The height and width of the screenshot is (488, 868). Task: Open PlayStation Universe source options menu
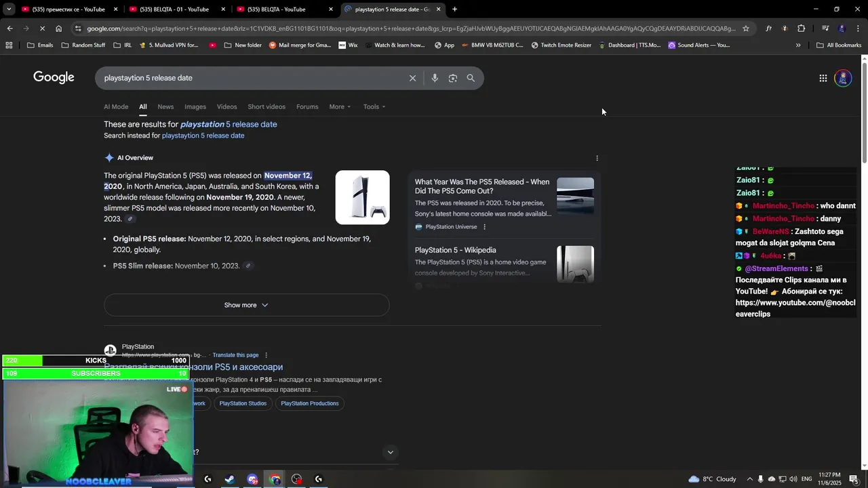[x=484, y=227]
